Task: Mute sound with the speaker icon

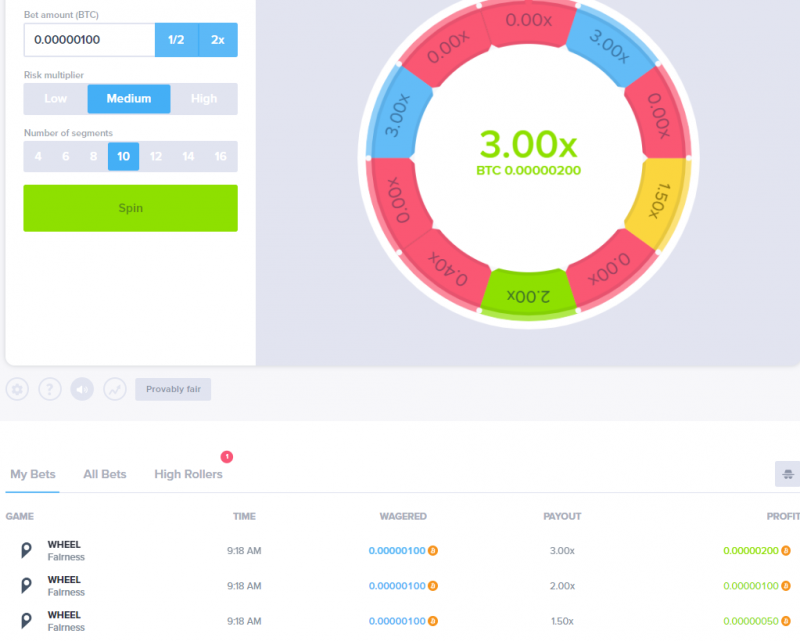Action: (82, 389)
